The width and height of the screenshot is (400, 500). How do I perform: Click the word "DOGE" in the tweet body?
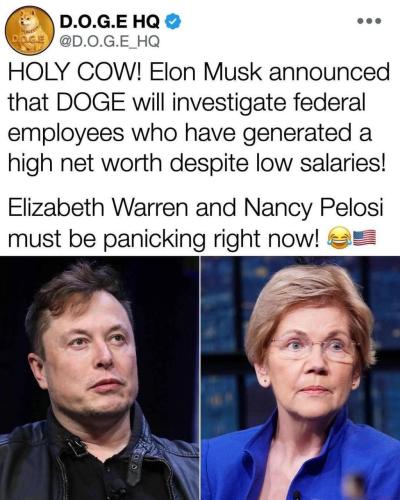pos(90,102)
